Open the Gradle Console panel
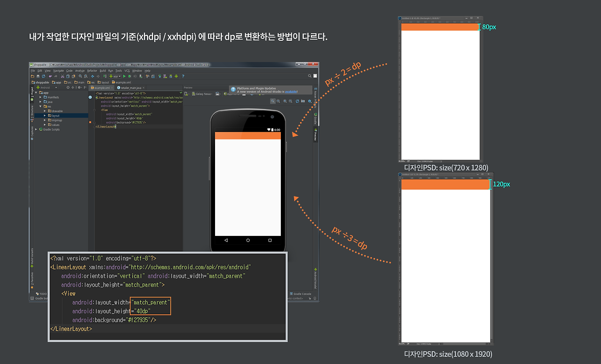This screenshot has height=364, width=601. coord(301,294)
